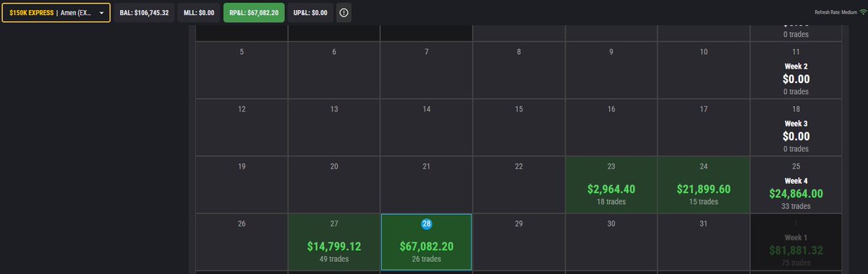Select empty calendar day 15

pos(519,127)
